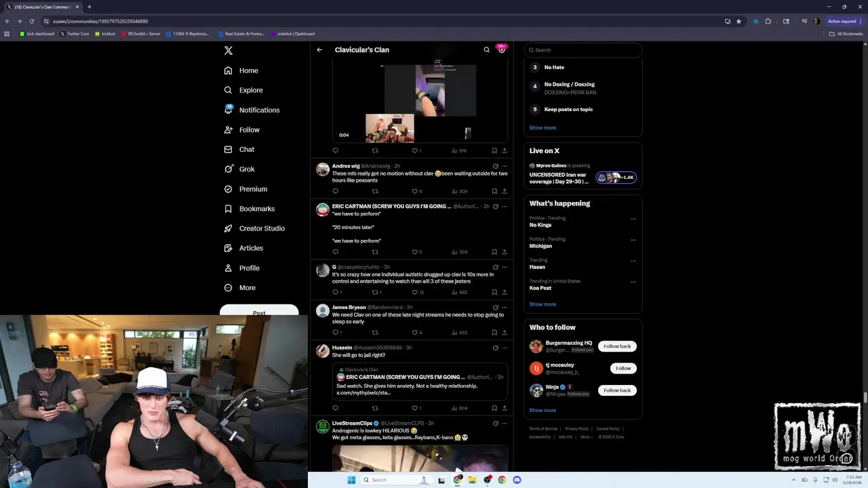Viewport: 868px width, 488px height.
Task: Follow back Burgermaxxing HQ
Action: (617, 346)
